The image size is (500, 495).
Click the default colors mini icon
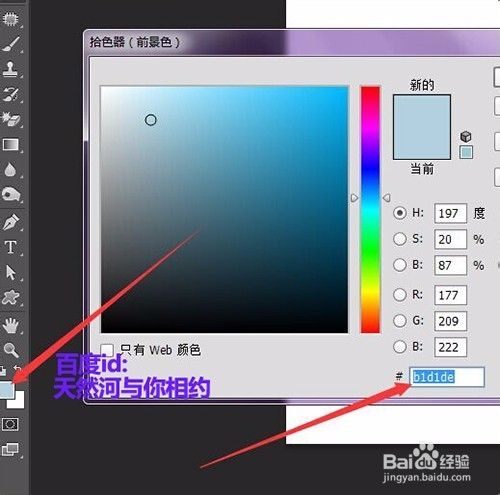coord(3,370)
